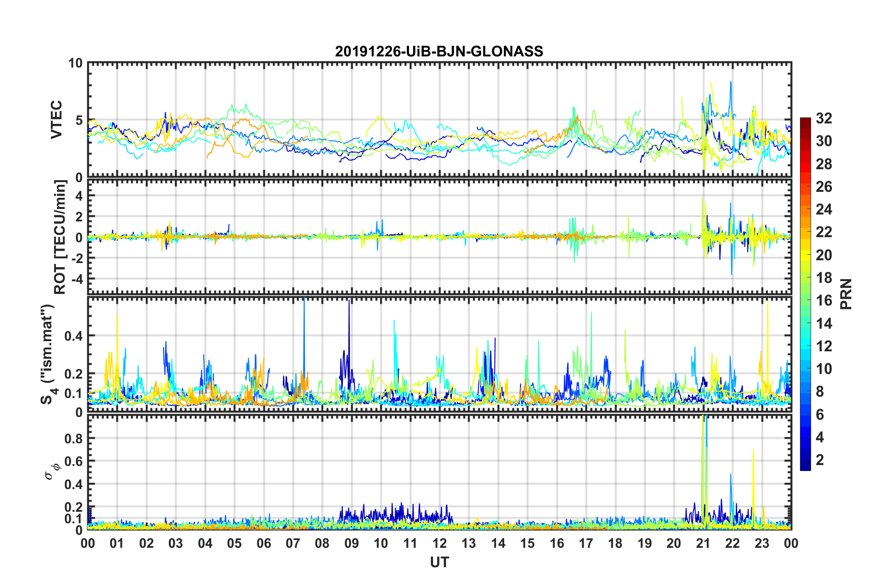Click the colorbar tick label 8
Screen dimensions: 879x588
pyautogui.click(x=820, y=392)
